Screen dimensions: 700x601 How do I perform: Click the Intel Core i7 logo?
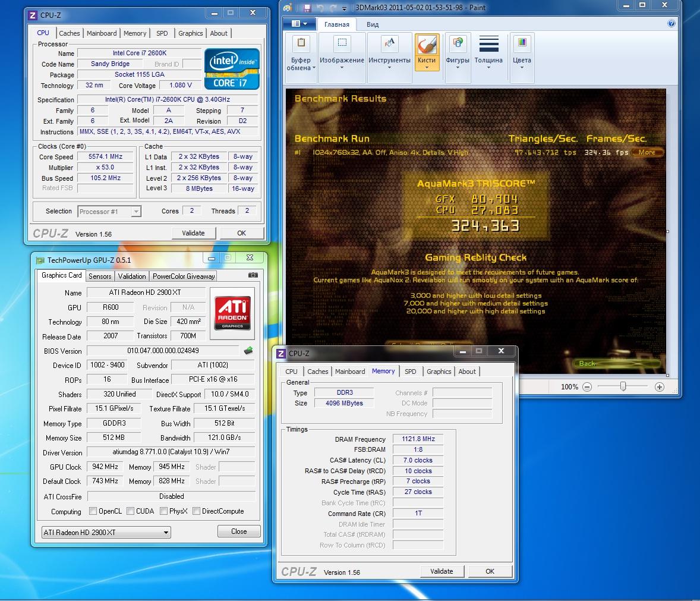[232, 69]
